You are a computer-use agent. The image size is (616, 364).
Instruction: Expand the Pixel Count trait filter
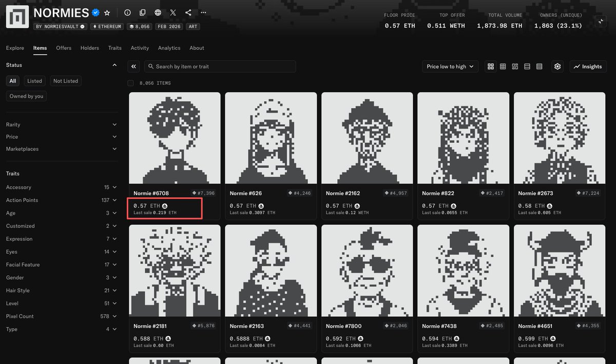point(62,316)
